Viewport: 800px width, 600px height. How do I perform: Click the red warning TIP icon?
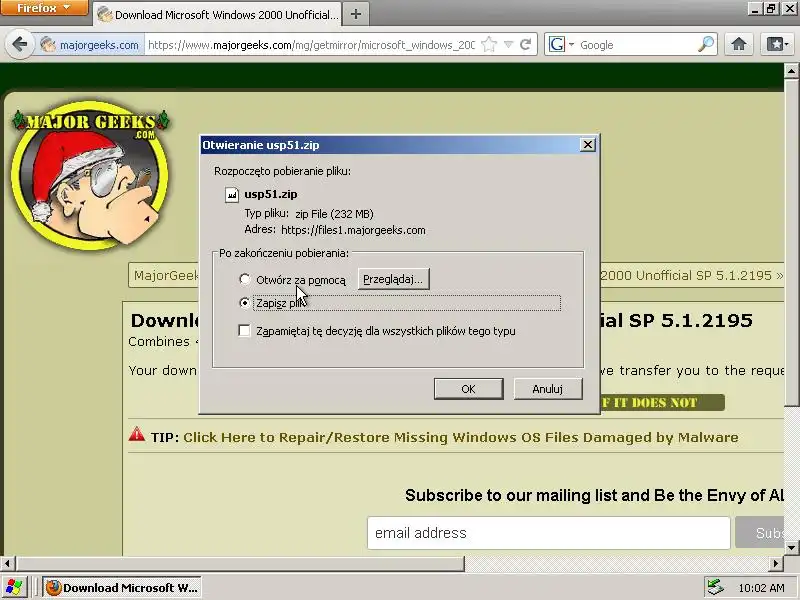(137, 434)
